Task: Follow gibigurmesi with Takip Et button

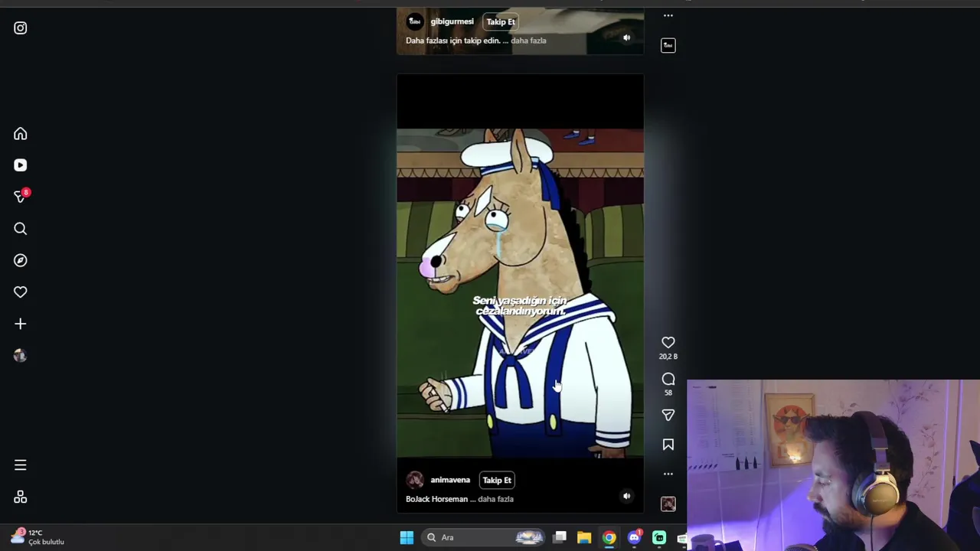Action: point(501,22)
